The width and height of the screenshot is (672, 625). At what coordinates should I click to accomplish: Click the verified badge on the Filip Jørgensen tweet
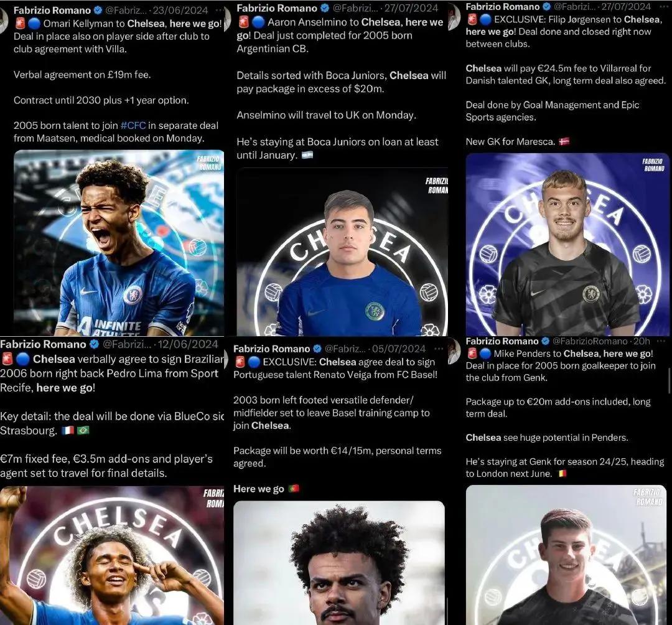click(x=546, y=6)
